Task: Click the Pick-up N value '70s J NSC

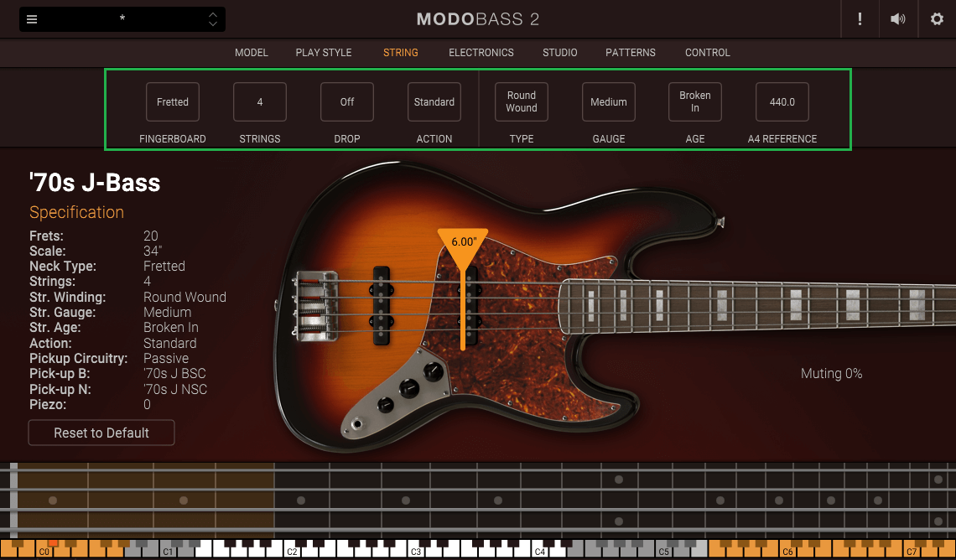Action: point(175,389)
